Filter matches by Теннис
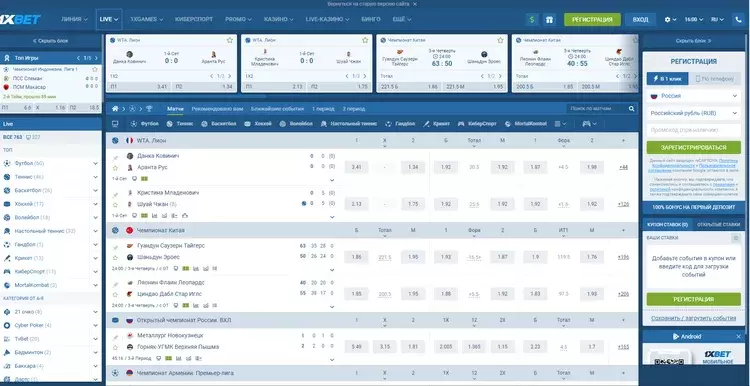Image resolution: width=750 pixels, height=386 pixels. (x=180, y=123)
